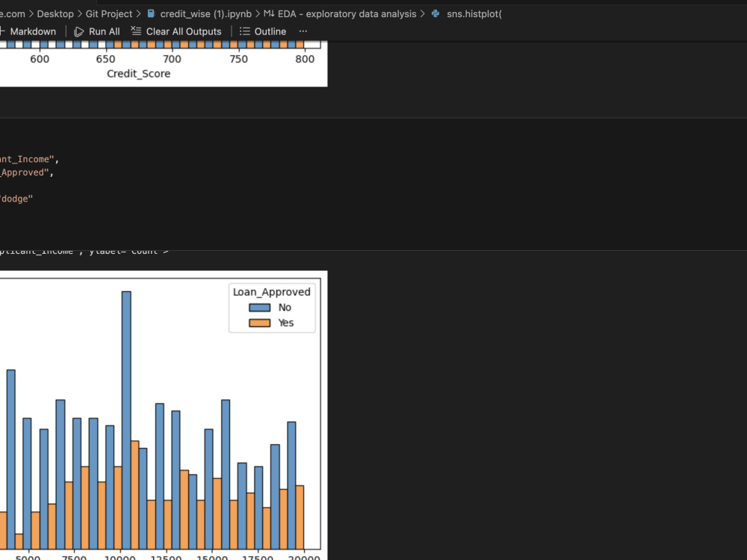Click the 15000 tick on income axis

pyautogui.click(x=212, y=557)
